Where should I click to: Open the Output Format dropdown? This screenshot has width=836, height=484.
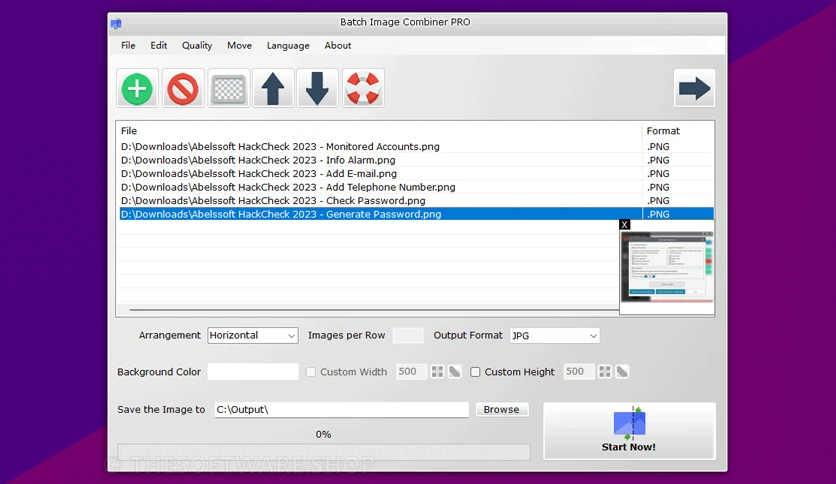click(554, 335)
